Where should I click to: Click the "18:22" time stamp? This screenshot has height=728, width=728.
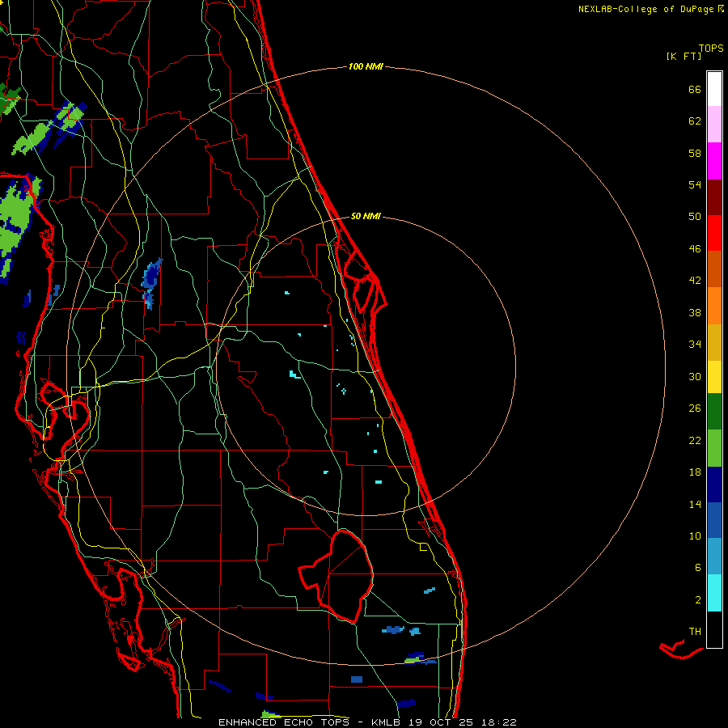tap(498, 722)
